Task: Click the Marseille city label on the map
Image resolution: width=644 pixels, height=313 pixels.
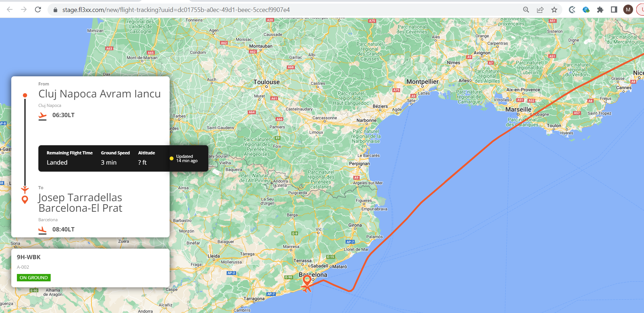Action: [518, 109]
